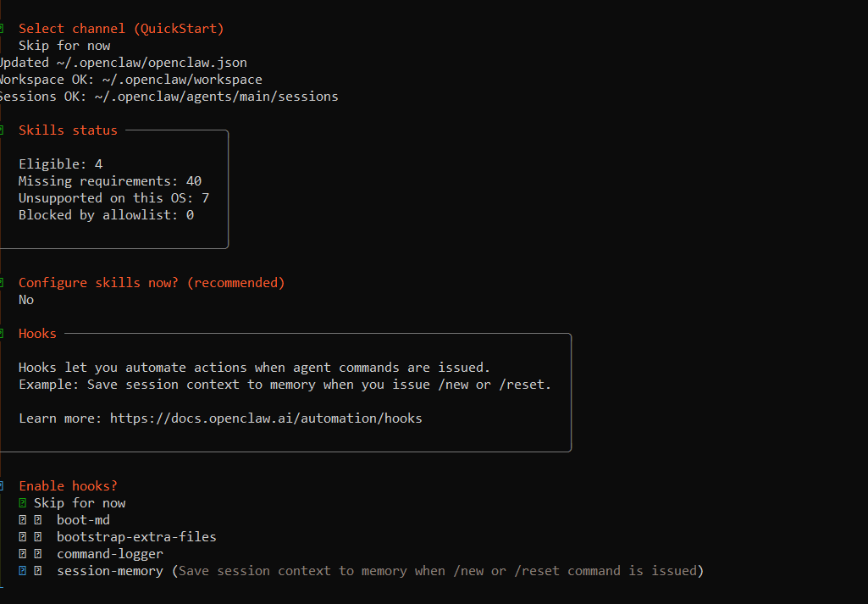Viewport: 868px width, 604px height.
Task: Click the No answer under Configure skills
Action: [x=26, y=300]
